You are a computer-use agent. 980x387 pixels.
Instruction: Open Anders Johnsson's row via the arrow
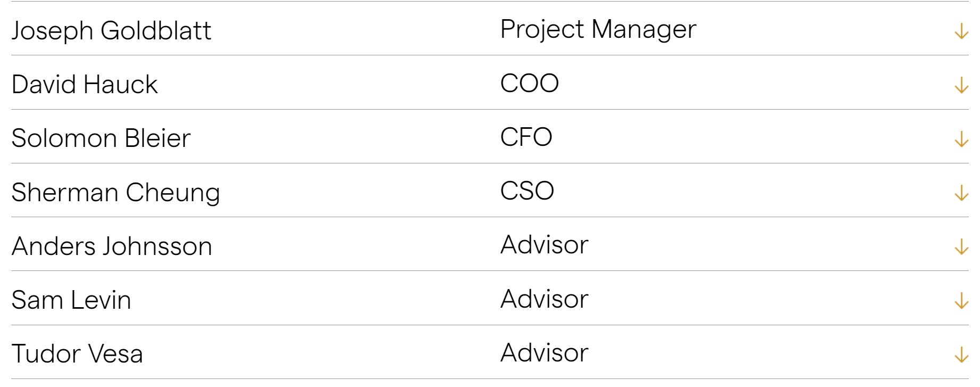[961, 246]
